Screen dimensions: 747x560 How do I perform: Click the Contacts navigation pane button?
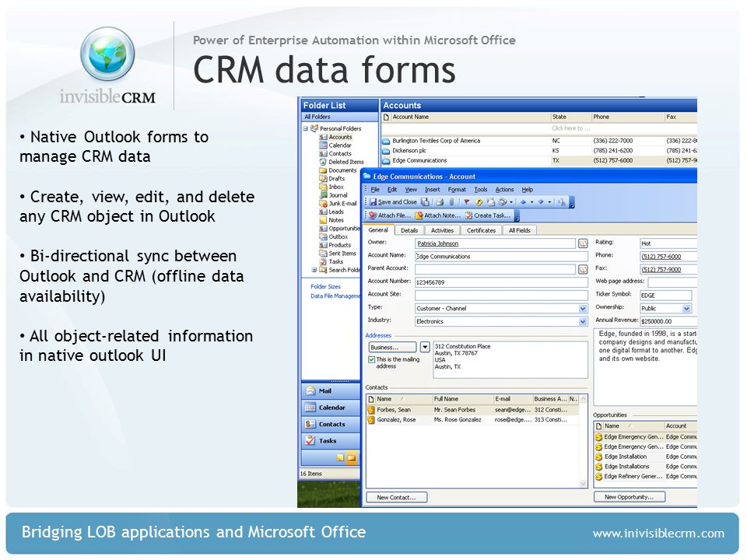[x=331, y=425]
